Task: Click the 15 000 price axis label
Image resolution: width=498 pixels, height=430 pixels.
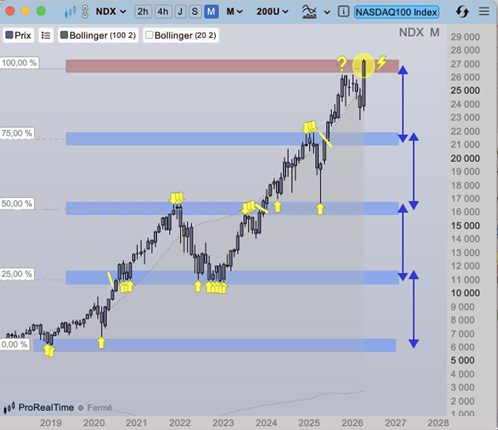Action: click(x=465, y=226)
